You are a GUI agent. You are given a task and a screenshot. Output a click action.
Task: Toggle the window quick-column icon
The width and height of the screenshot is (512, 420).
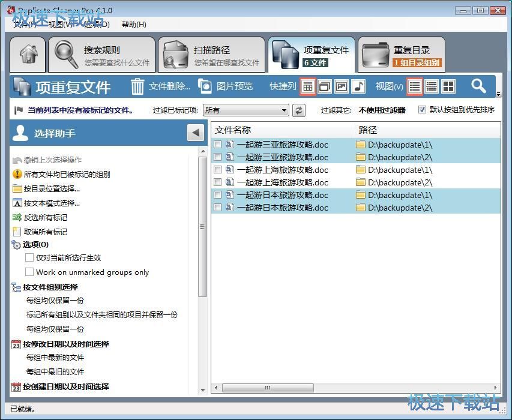[x=325, y=86]
